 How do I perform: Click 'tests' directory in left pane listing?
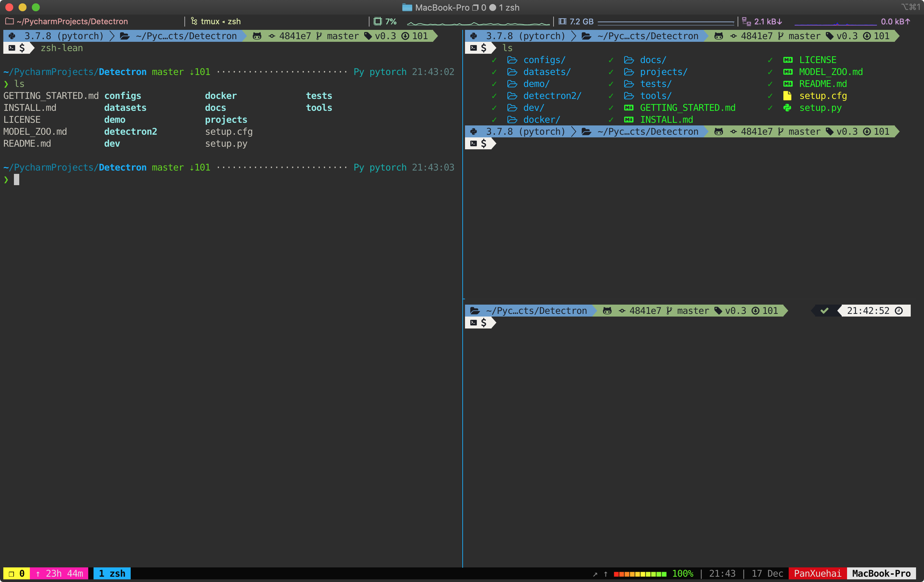pyautogui.click(x=319, y=96)
